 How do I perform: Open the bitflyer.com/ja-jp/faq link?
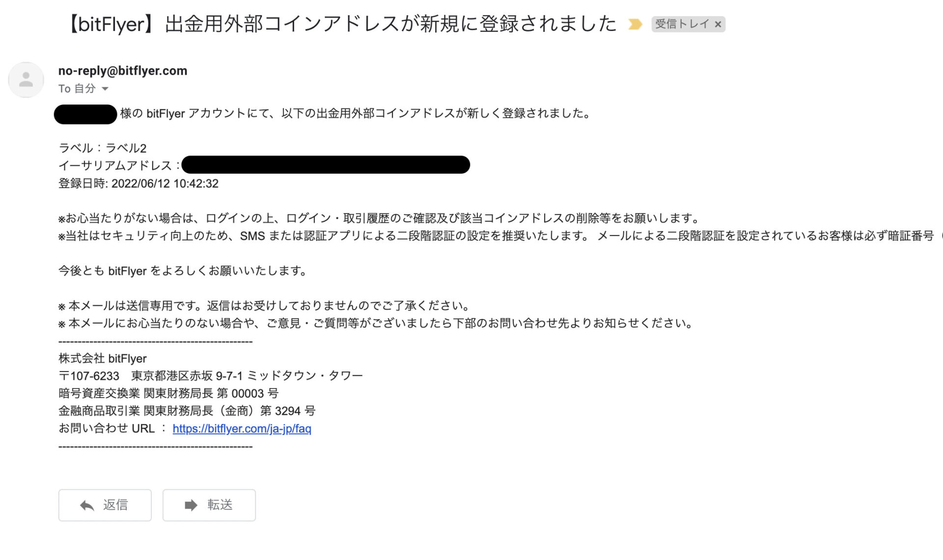coord(242,428)
